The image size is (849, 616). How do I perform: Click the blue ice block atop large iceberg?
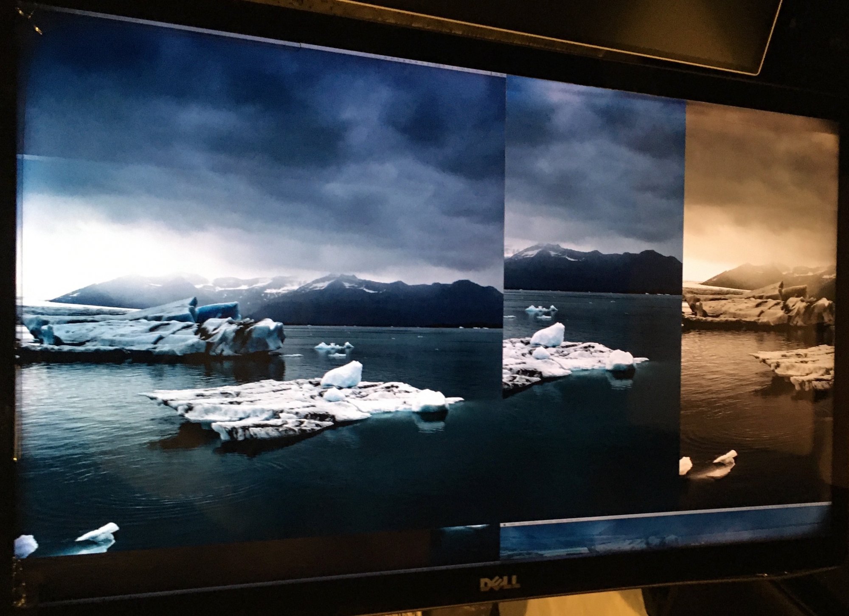click(x=217, y=311)
